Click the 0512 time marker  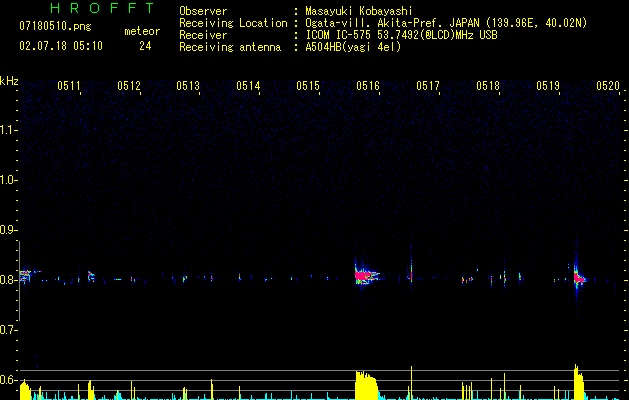[x=129, y=86]
